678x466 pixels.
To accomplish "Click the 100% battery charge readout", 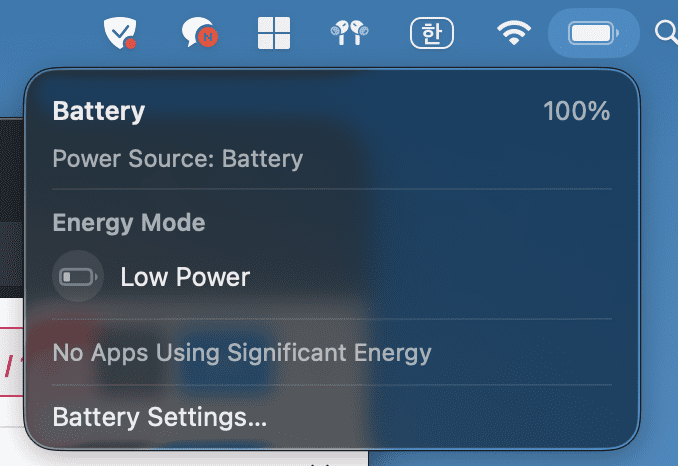I will coord(576,111).
